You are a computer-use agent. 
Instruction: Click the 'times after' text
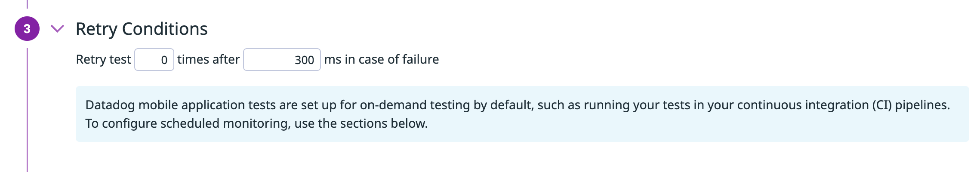pyautogui.click(x=208, y=59)
